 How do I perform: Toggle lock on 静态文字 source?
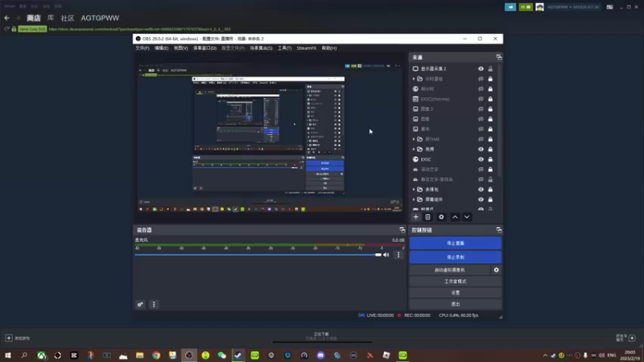coord(490,179)
